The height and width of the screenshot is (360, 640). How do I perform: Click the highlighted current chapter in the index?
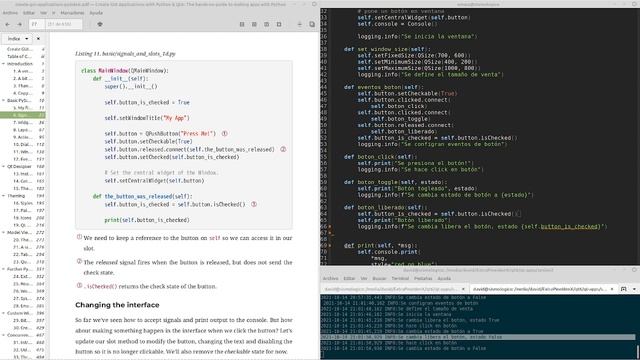23,115
